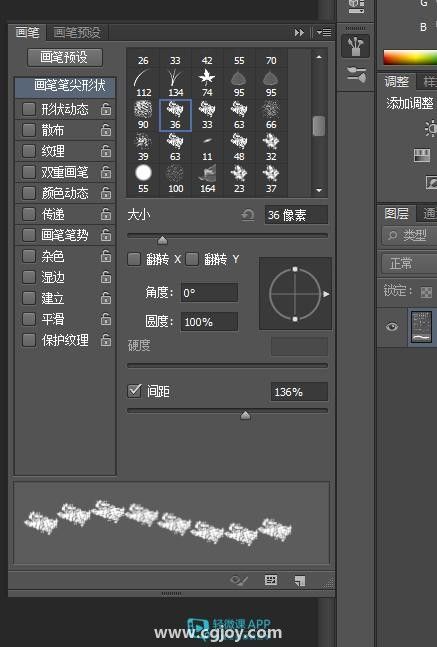
Task: Click the create new brush icon
Action: point(300,581)
